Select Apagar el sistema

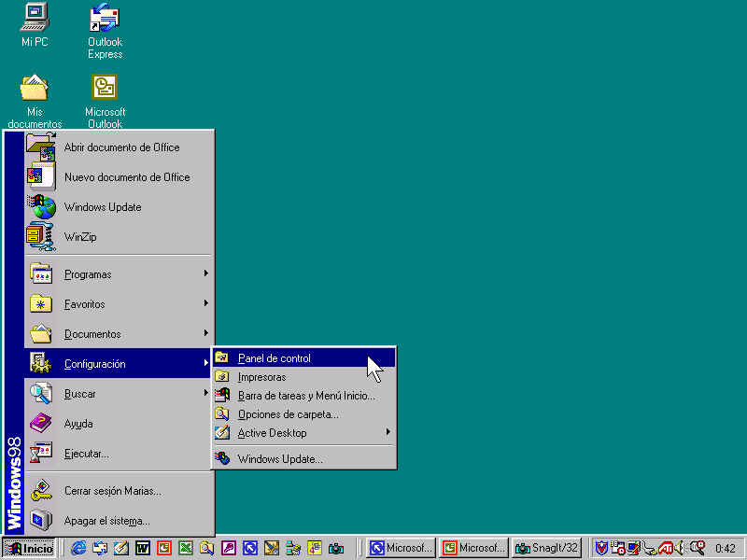pyautogui.click(x=106, y=520)
